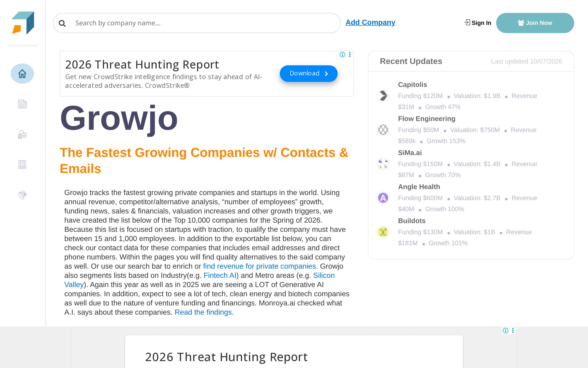Click the Capitolis company logo
This screenshot has width=588, height=368.
point(383,95)
